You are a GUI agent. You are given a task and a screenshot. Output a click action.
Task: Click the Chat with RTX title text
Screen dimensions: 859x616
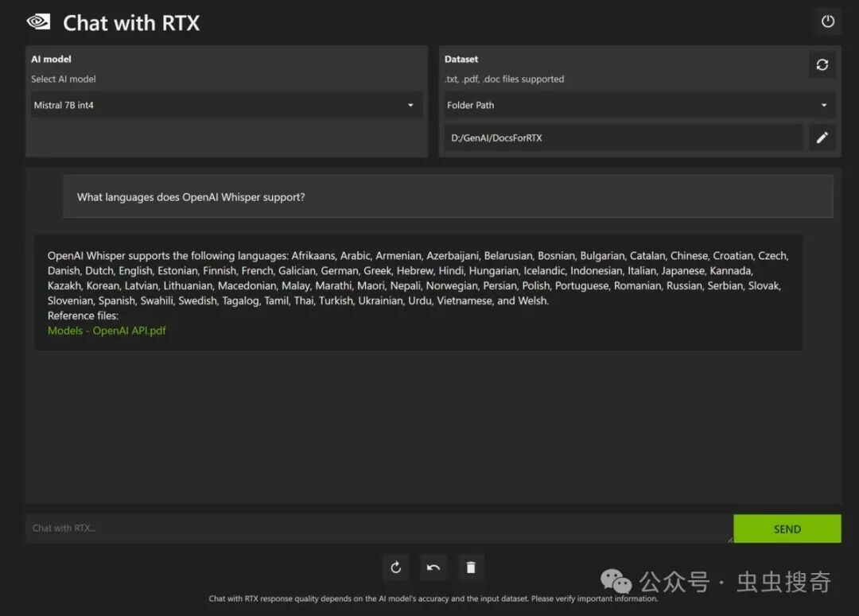pos(131,23)
